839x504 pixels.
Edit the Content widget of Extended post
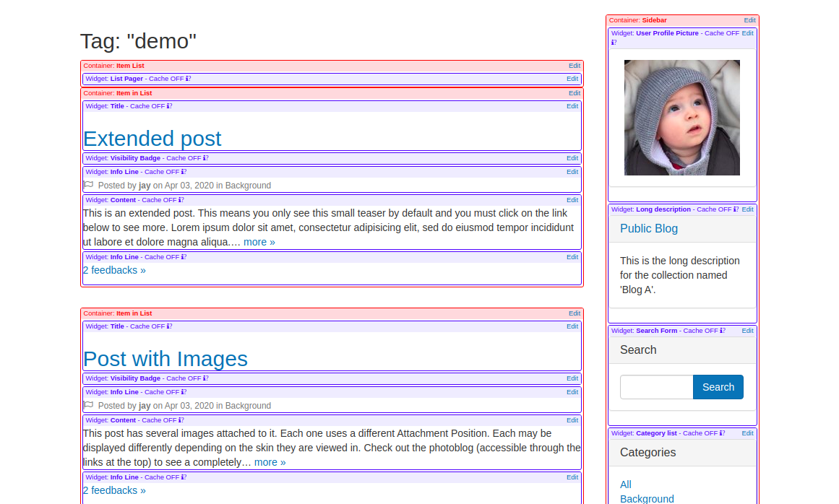572,200
